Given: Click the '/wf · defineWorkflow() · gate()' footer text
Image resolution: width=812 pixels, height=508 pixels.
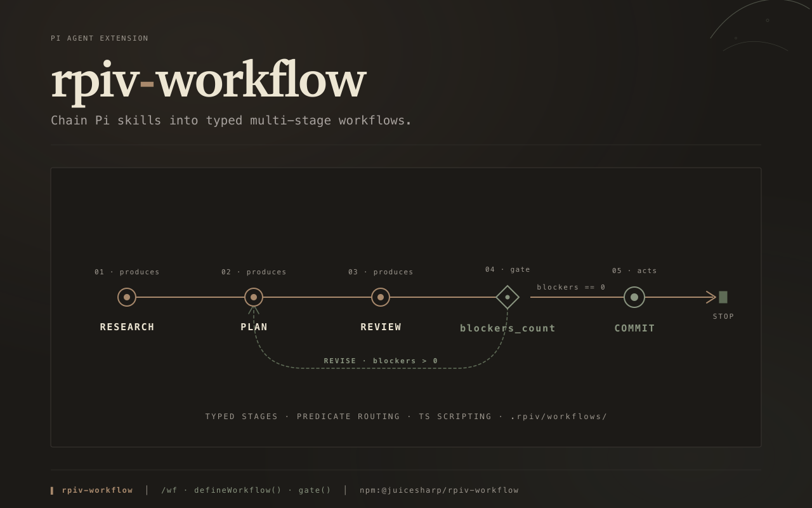Looking at the screenshot, I should pos(246,490).
